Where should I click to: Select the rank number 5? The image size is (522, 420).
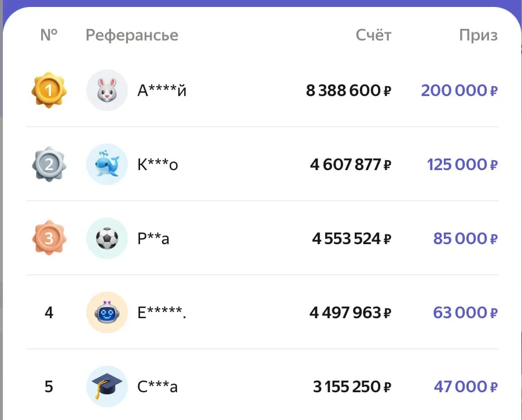click(49, 386)
